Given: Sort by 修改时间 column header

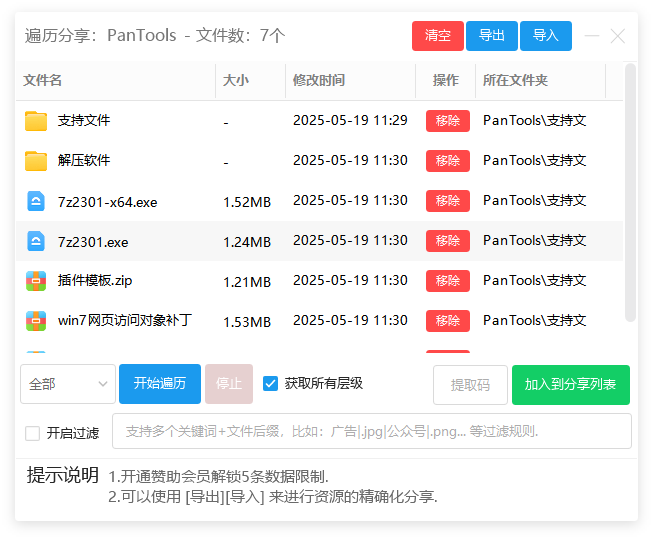Looking at the screenshot, I should 318,80.
